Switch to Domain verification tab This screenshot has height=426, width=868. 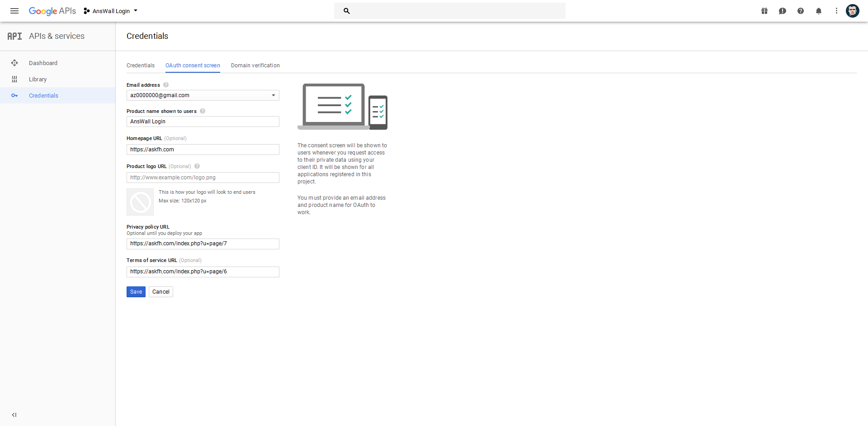pos(255,66)
